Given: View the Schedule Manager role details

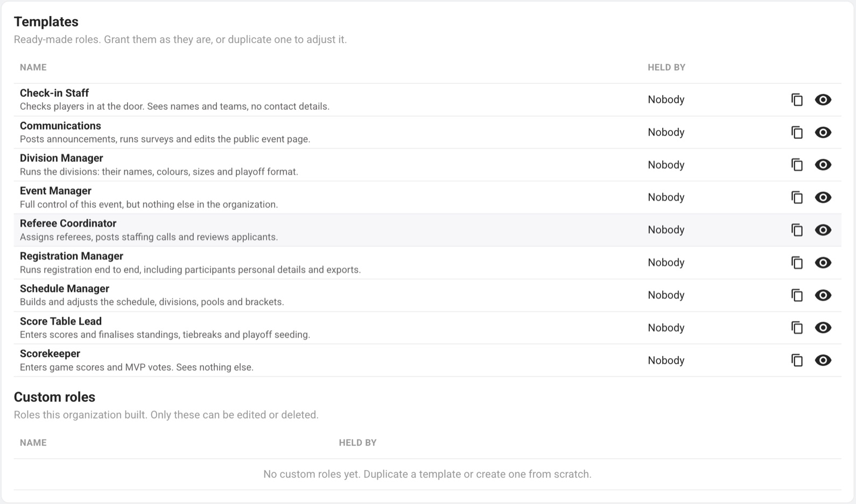Looking at the screenshot, I should (x=823, y=295).
